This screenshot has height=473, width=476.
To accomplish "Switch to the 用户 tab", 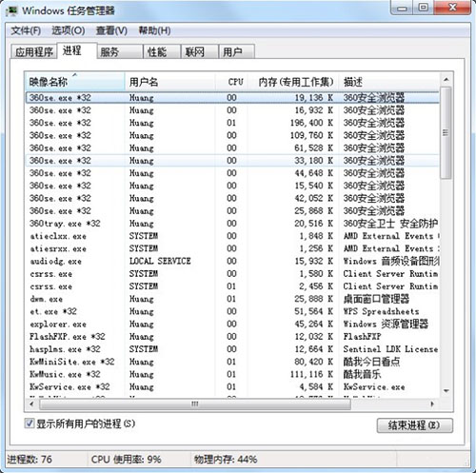I will click(237, 51).
